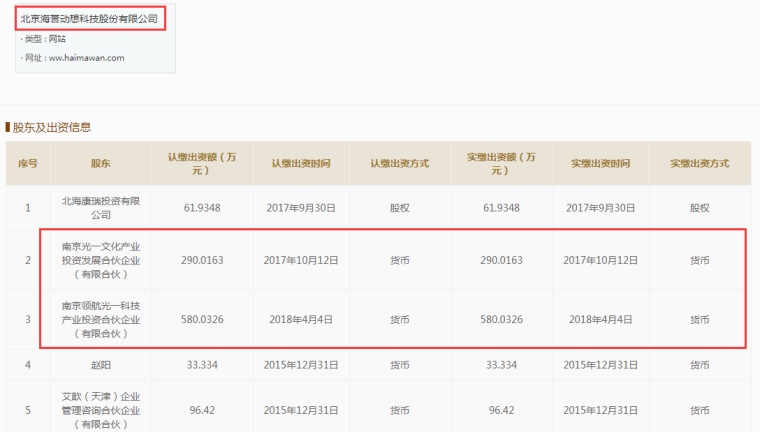
Task: Click the 类型：网站 line
Action: tap(43, 39)
